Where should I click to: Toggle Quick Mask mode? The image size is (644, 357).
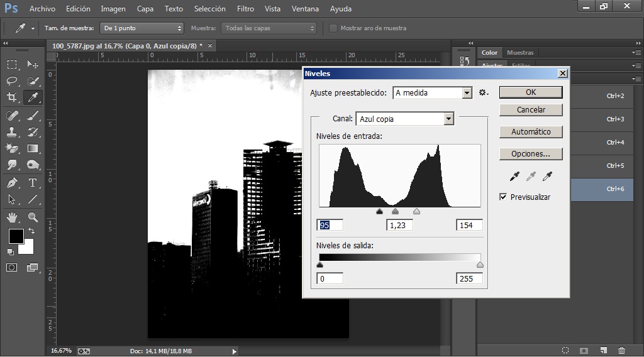tap(12, 268)
